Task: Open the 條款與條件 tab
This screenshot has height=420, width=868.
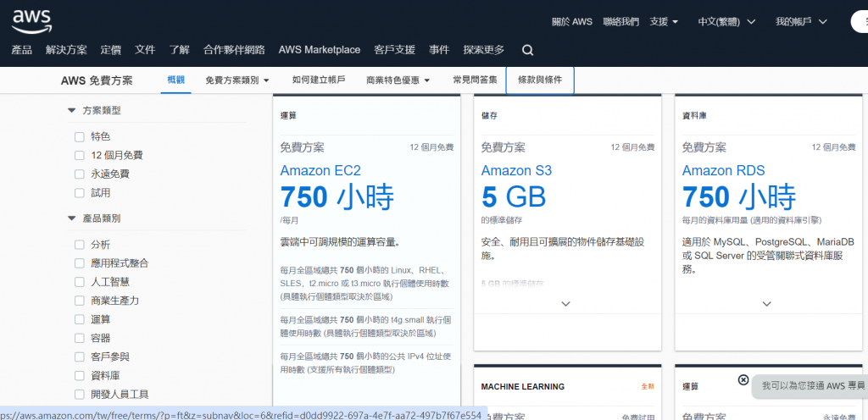Action: click(x=540, y=80)
